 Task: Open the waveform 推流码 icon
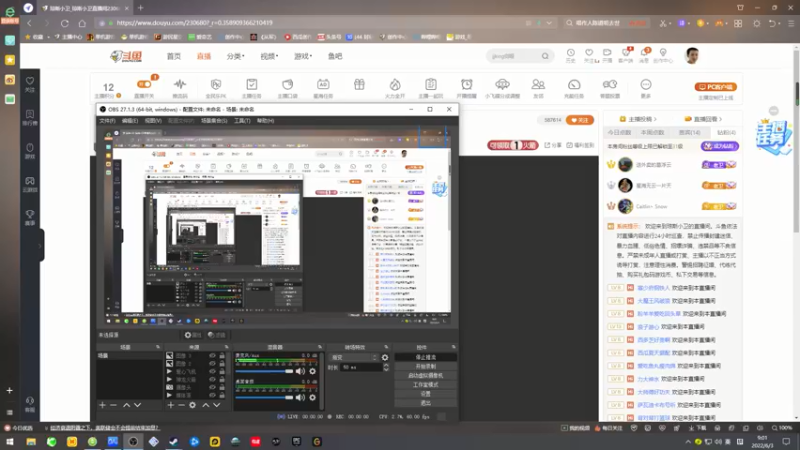click(x=180, y=84)
